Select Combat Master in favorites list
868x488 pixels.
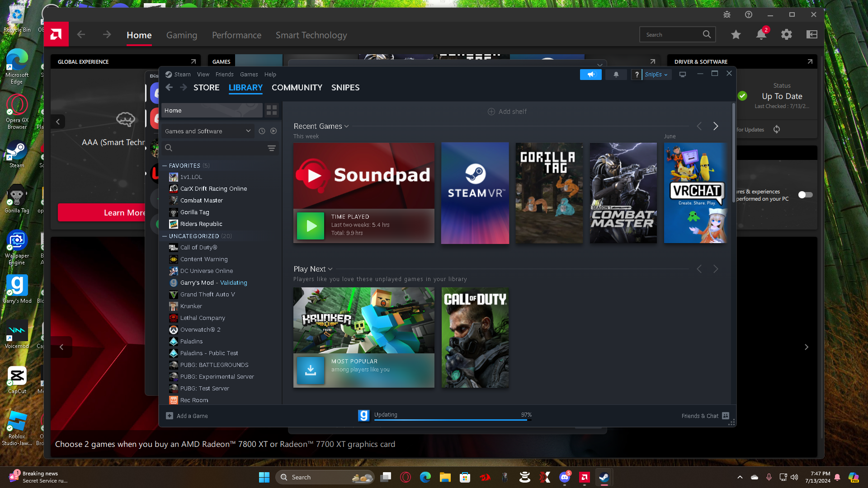coord(201,201)
